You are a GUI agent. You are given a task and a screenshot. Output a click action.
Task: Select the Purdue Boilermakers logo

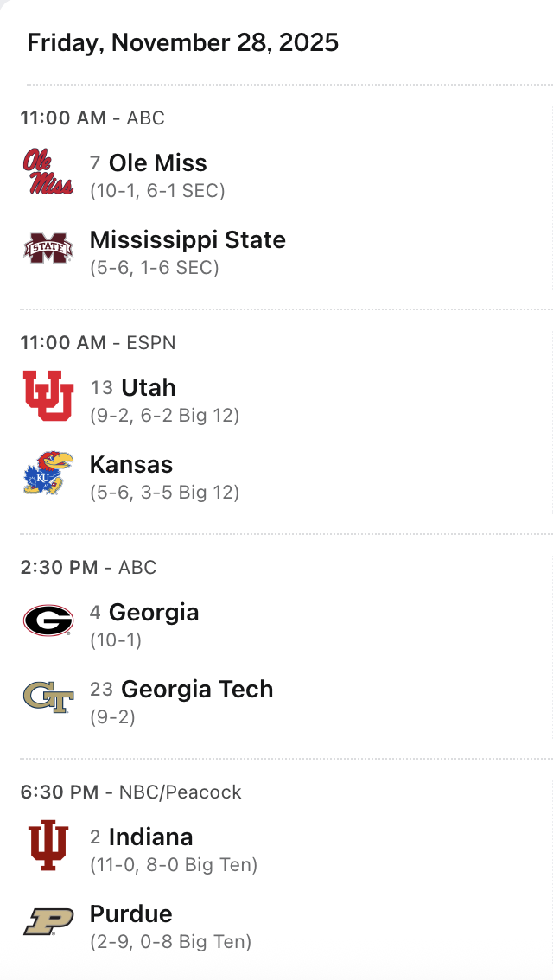48,922
